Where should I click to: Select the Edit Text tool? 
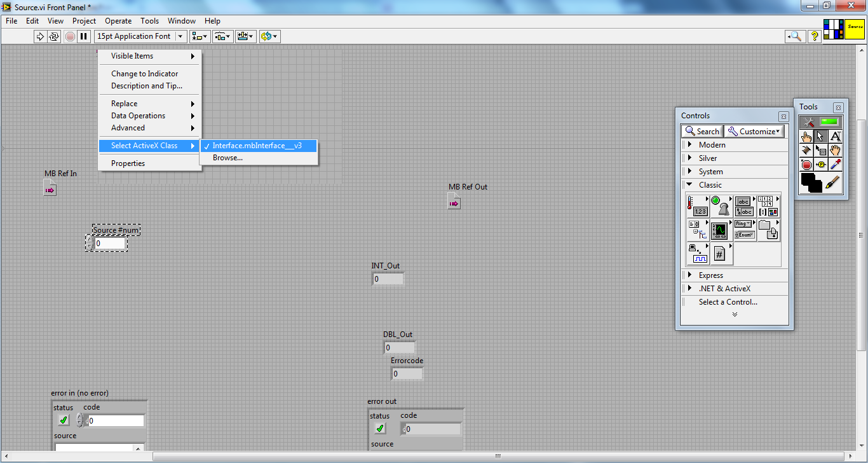[x=836, y=135]
